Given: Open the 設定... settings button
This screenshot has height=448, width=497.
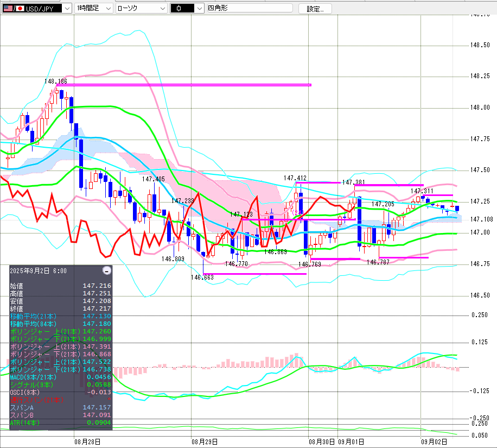Looking at the screenshot, I should [x=315, y=9].
